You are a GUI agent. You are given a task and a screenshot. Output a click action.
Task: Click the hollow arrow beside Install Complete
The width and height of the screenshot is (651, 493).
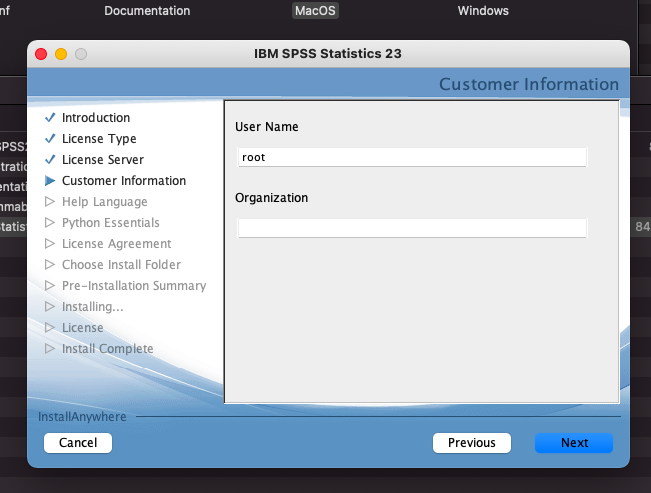point(50,348)
